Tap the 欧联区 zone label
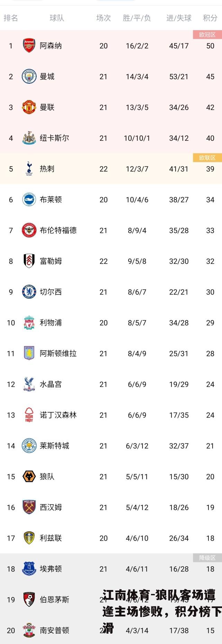 coord(207,158)
